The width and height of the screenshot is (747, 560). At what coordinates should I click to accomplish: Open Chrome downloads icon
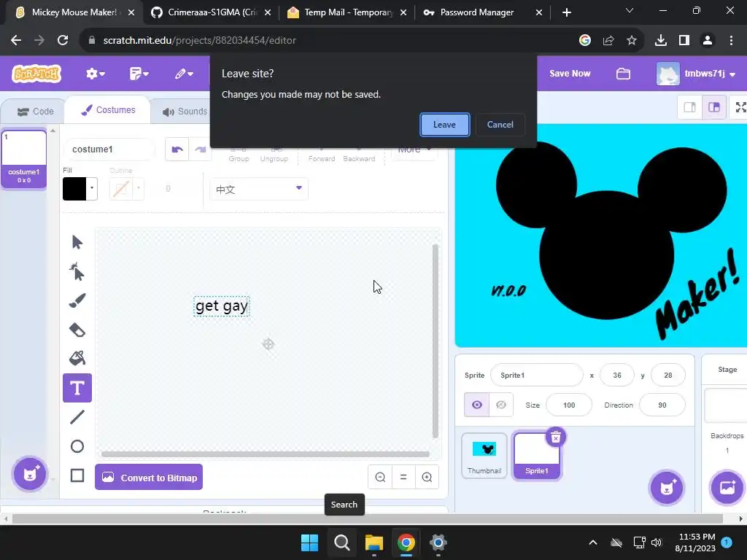tap(661, 41)
